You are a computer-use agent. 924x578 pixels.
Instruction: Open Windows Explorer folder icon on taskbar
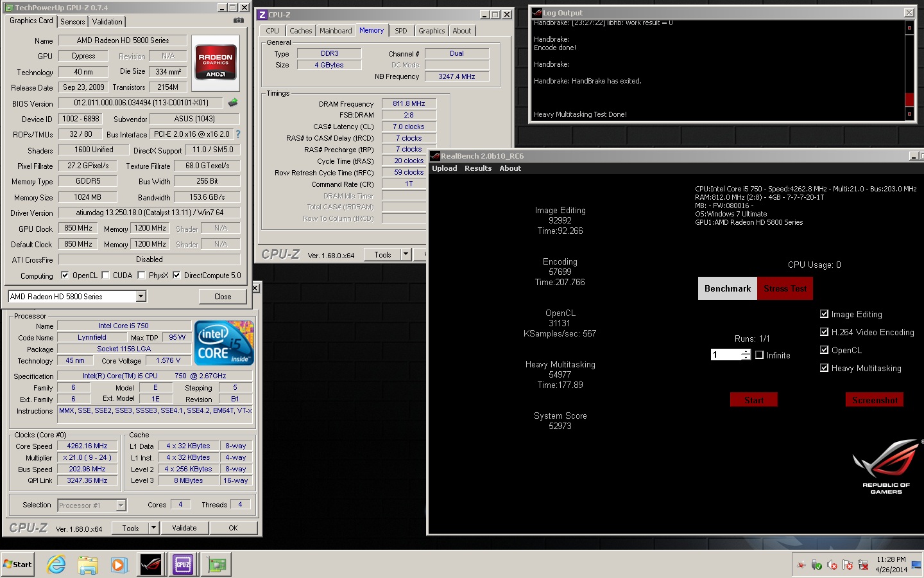tap(88, 565)
